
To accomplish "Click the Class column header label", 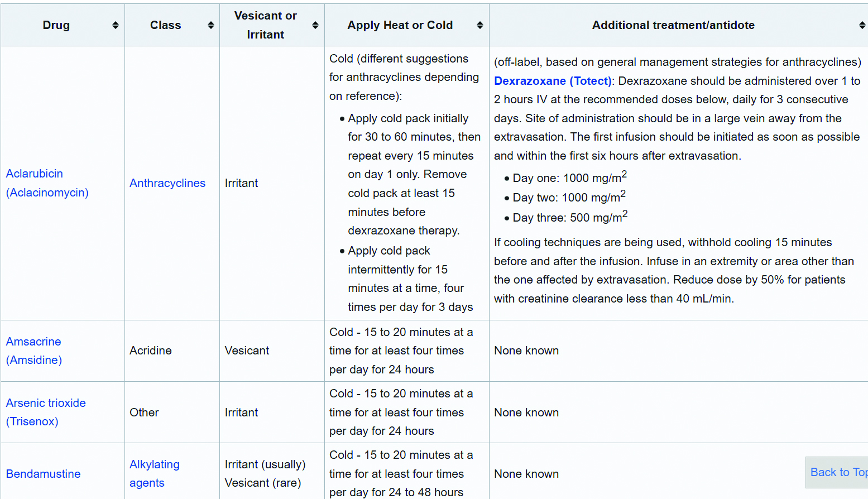I will point(165,25).
